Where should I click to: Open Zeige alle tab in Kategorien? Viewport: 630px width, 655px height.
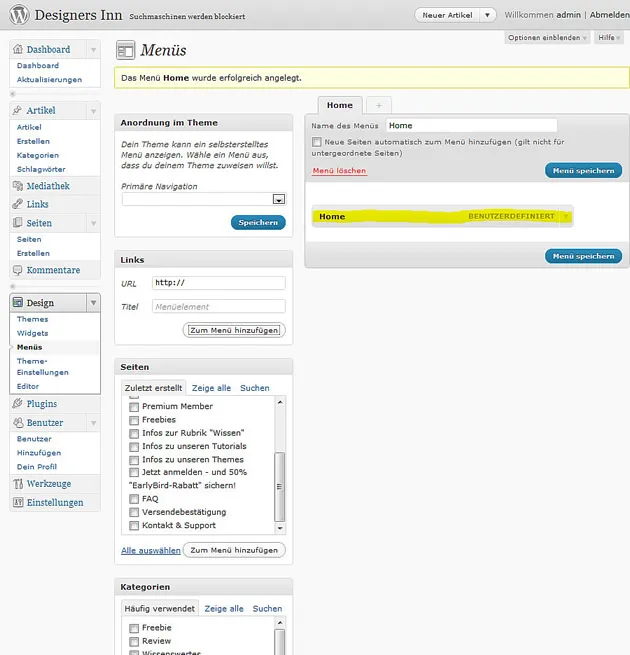[x=224, y=609]
